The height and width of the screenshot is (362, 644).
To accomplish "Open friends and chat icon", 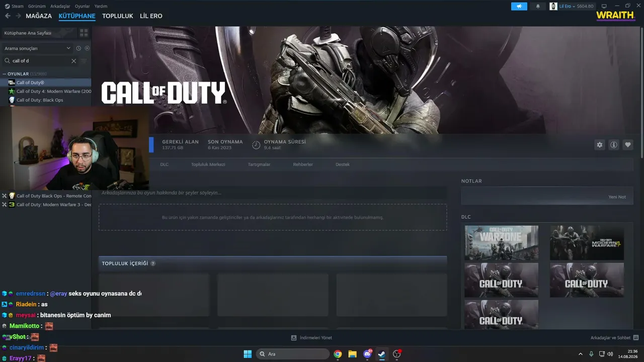I will [x=636, y=338].
